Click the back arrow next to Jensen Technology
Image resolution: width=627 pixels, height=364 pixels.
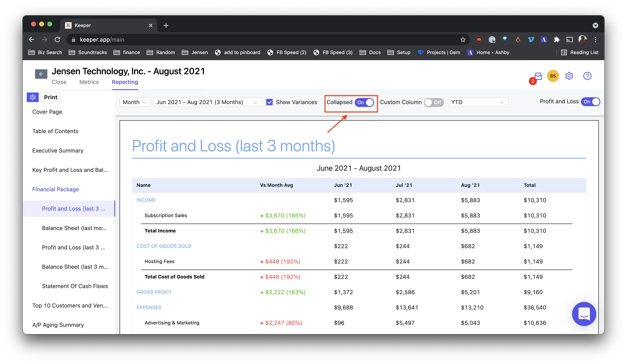41,74
